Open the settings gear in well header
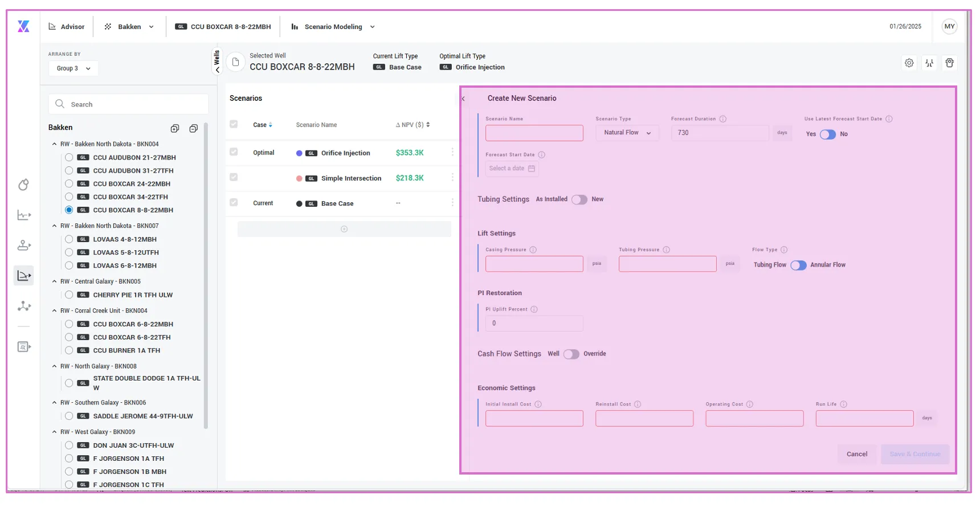This screenshot has width=980, height=507. tap(909, 63)
